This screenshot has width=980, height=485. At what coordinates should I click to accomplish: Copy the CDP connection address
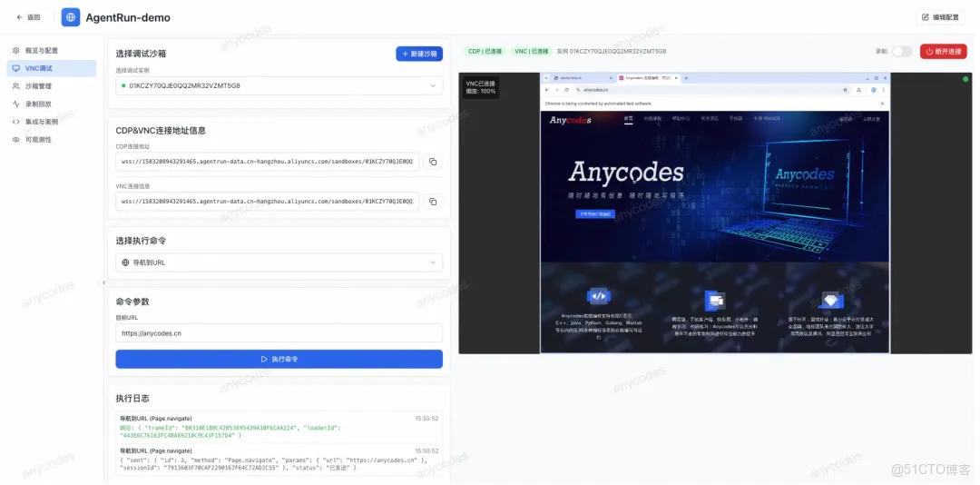[x=433, y=162]
